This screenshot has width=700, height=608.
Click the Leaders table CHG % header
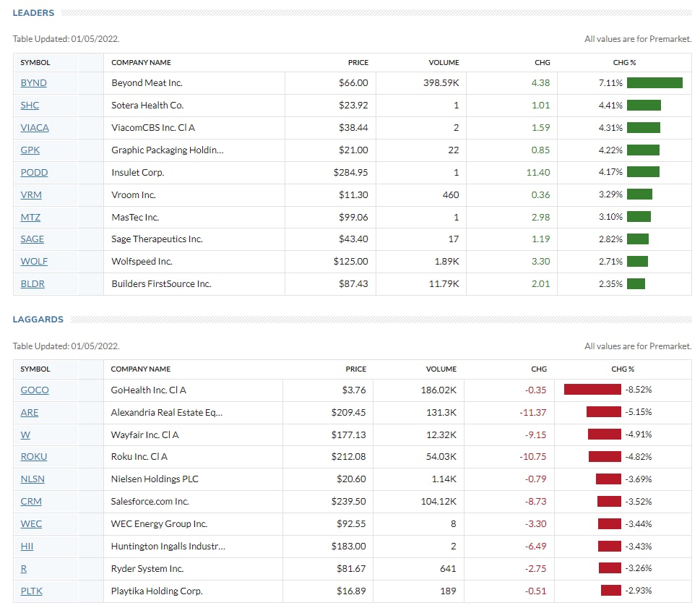click(x=624, y=63)
